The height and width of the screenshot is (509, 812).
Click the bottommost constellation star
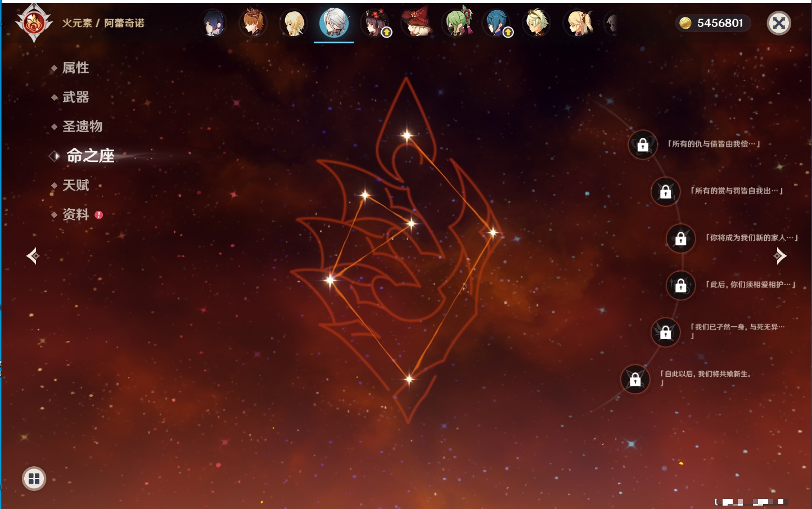tap(409, 379)
